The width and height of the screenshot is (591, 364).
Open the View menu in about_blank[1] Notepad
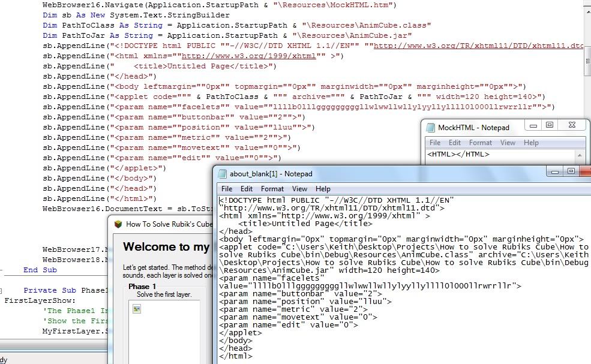[299, 188]
